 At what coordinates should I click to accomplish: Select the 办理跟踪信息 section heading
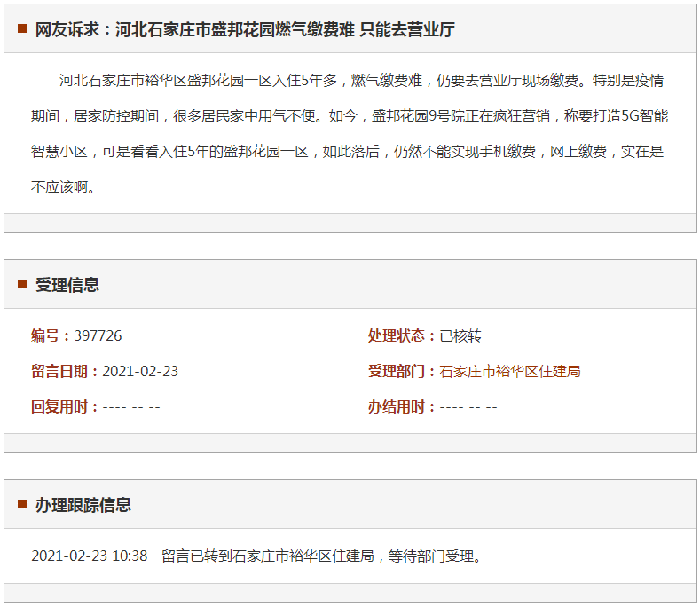(83, 505)
